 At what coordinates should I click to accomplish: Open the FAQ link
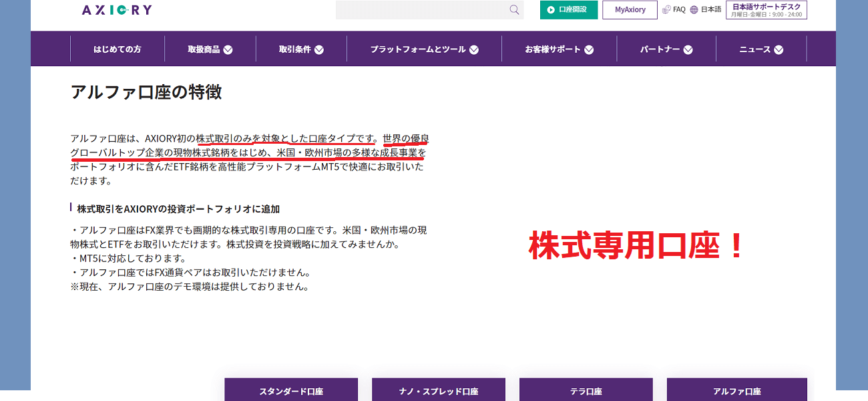679,9
